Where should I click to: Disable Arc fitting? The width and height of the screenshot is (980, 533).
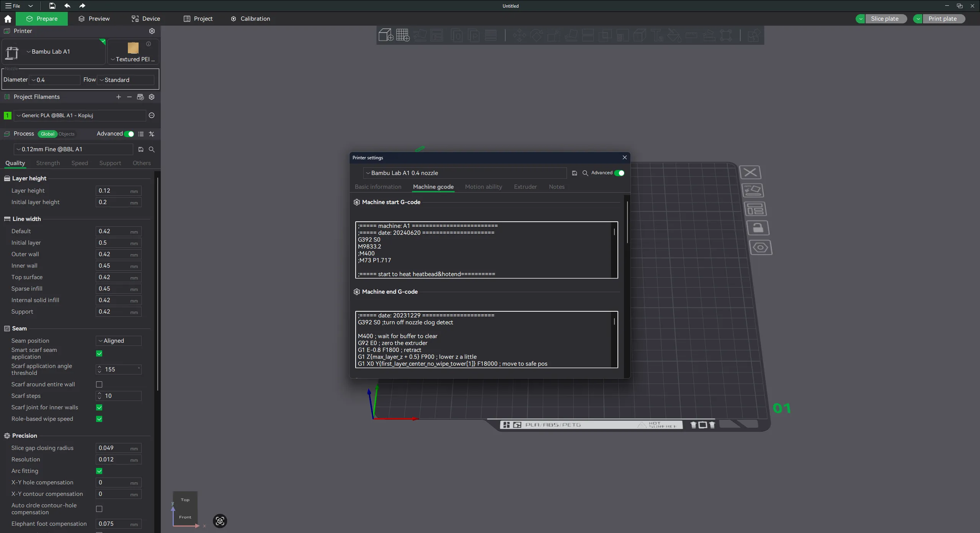(x=99, y=471)
